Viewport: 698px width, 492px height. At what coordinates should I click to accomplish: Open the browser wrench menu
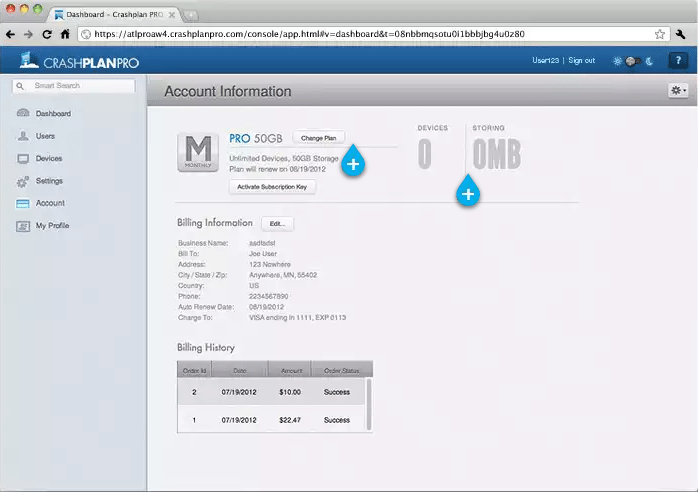pyautogui.click(x=680, y=34)
